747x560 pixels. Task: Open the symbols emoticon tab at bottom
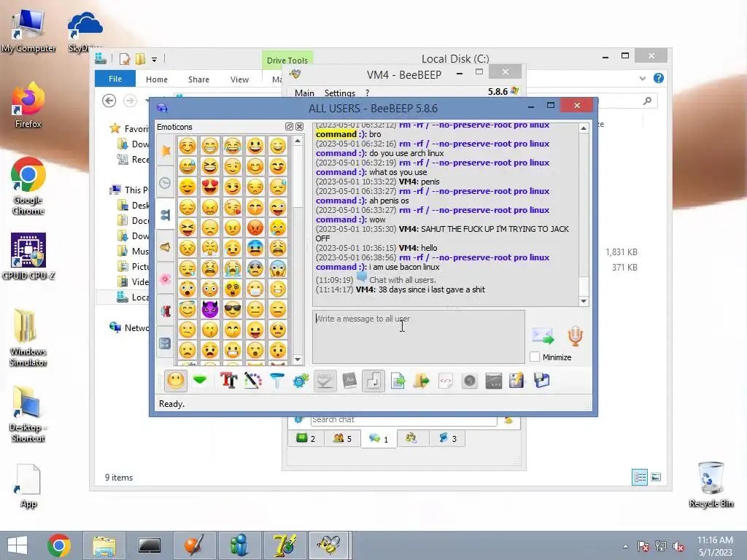pyautogui.click(x=166, y=343)
